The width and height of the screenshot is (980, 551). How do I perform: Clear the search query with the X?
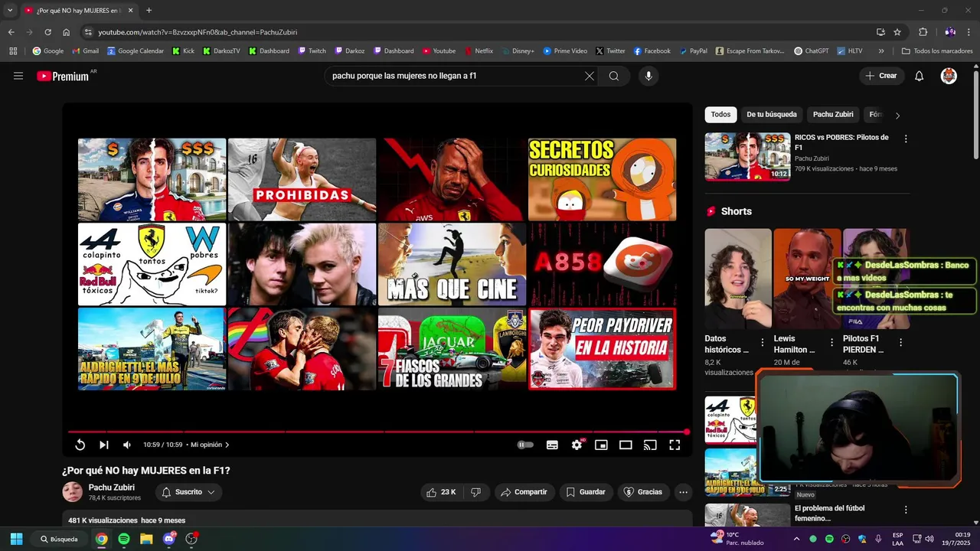point(589,76)
